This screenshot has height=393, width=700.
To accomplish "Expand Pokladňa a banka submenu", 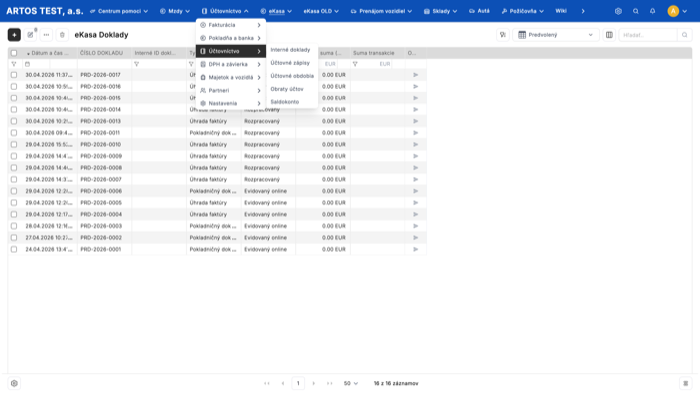I will 231,38.
